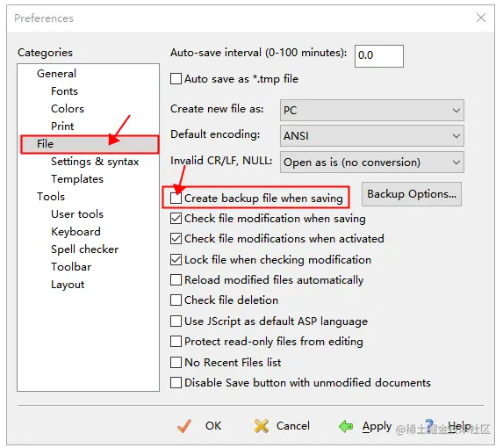Enable Auto save as *.tmp file
The width and height of the screenshot is (503, 448).
[176, 79]
